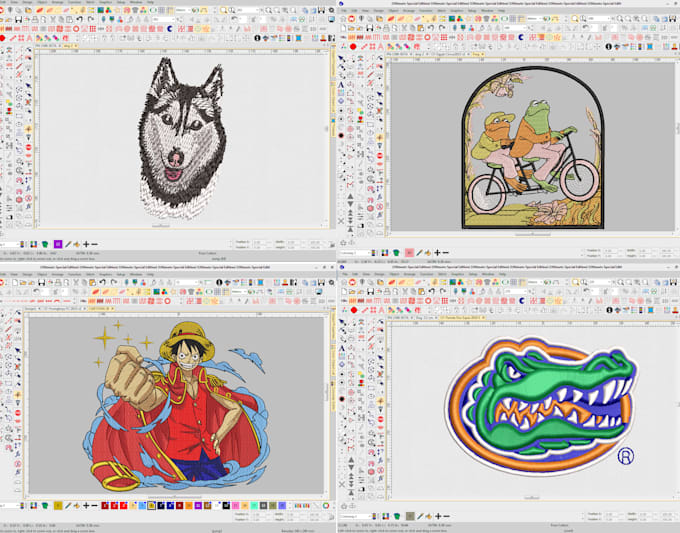Toggle Show Vectors shapes icon in husky window
This screenshot has height=533, width=680.
[x=108, y=10]
